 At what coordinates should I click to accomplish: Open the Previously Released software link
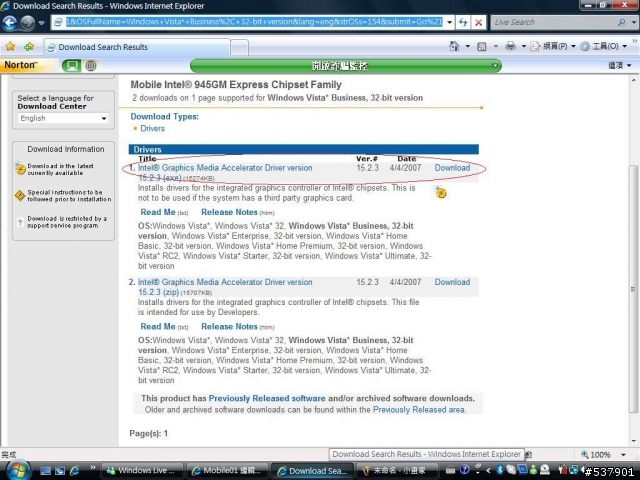[x=267, y=398]
